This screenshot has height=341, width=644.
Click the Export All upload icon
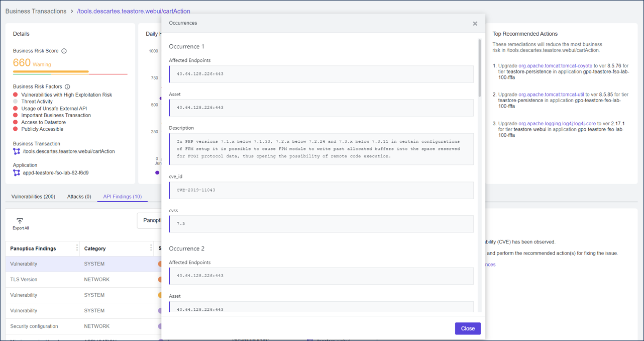coord(20,221)
